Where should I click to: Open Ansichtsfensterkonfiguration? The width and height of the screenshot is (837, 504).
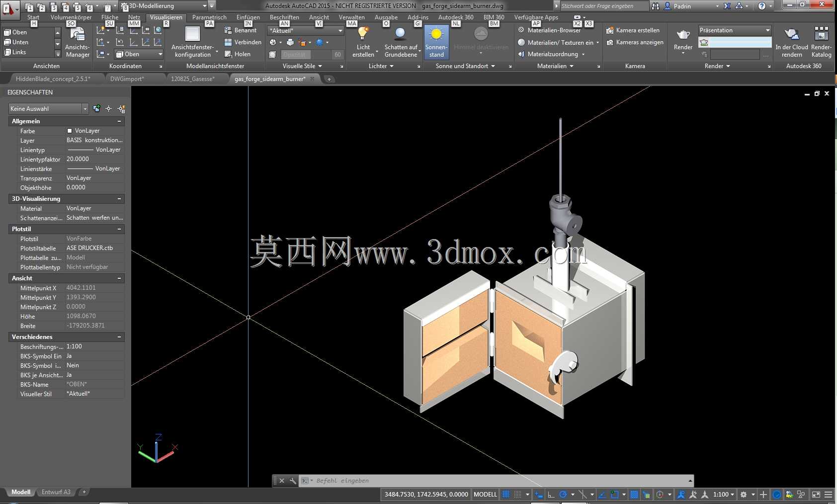coord(193,42)
